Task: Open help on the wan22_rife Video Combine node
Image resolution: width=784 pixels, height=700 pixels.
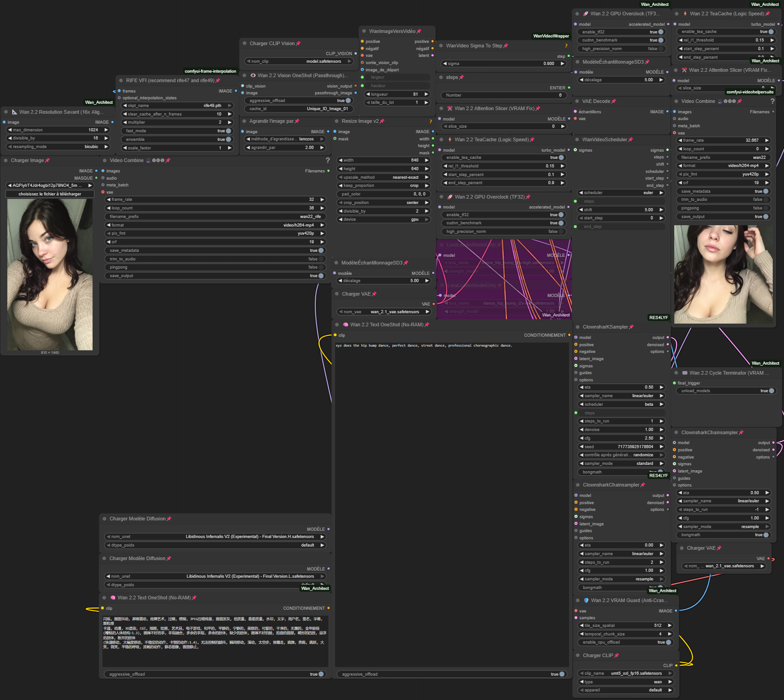Action: 328,160
